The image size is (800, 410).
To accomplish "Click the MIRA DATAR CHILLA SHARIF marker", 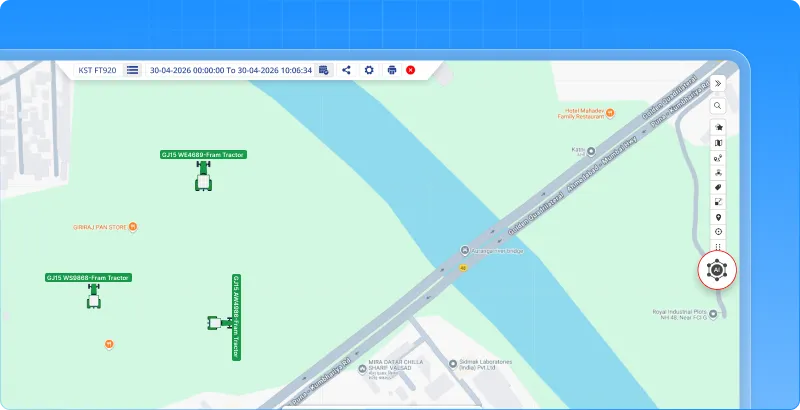I will coord(363,370).
